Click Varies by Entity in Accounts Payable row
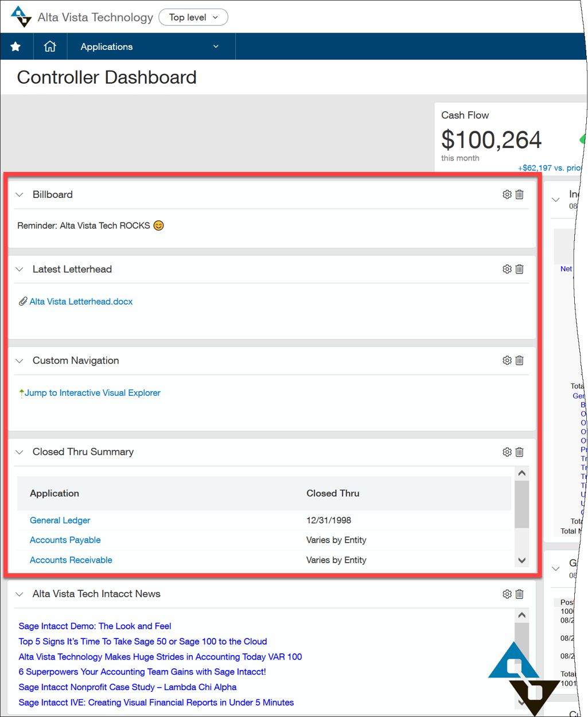This screenshot has height=717, width=588. (336, 540)
